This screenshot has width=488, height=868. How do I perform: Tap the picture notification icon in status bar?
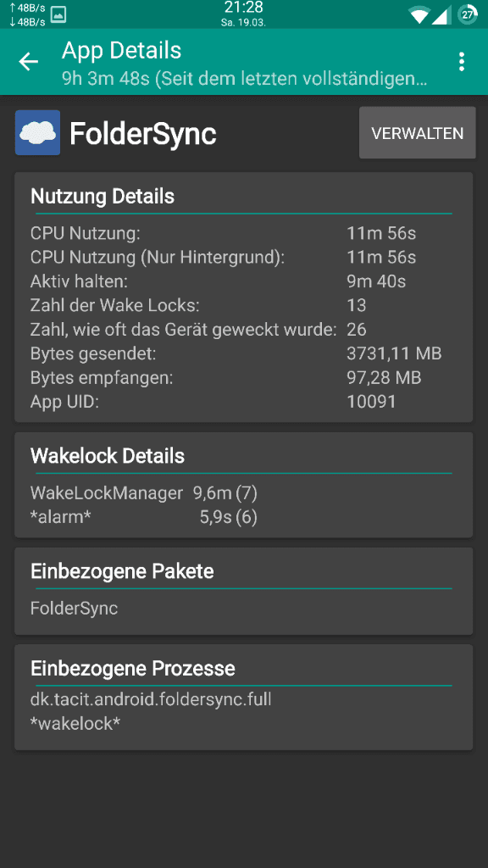click(x=58, y=14)
